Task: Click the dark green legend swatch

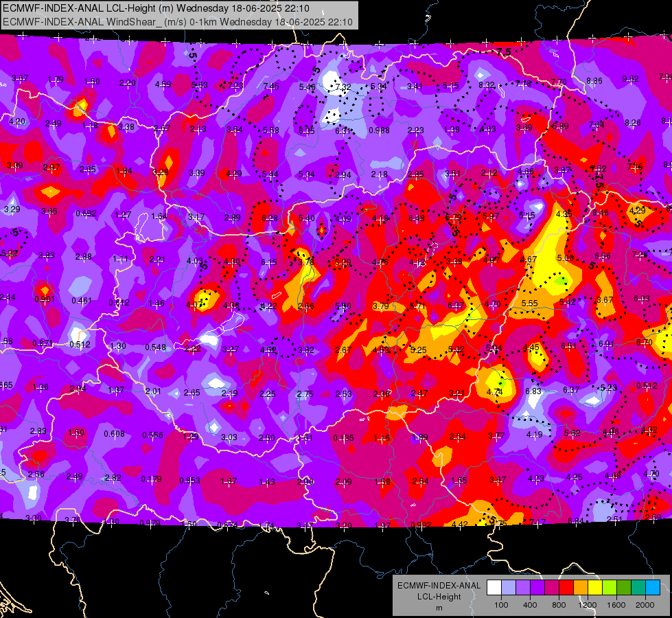Action: click(x=624, y=587)
